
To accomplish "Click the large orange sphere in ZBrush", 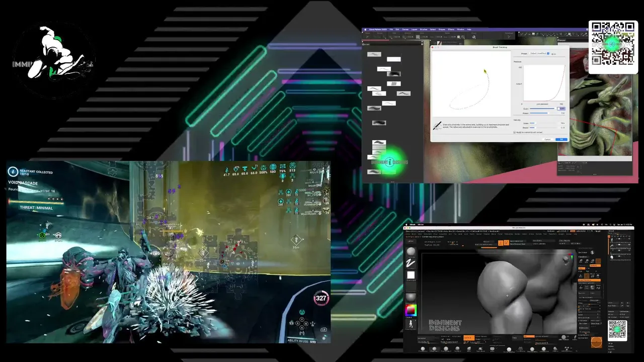I will tap(596, 343).
